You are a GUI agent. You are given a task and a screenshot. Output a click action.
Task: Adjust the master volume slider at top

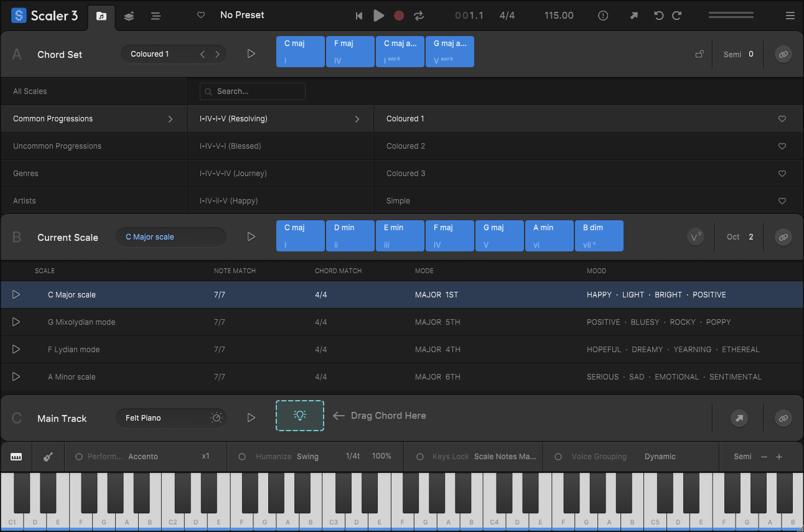point(731,16)
